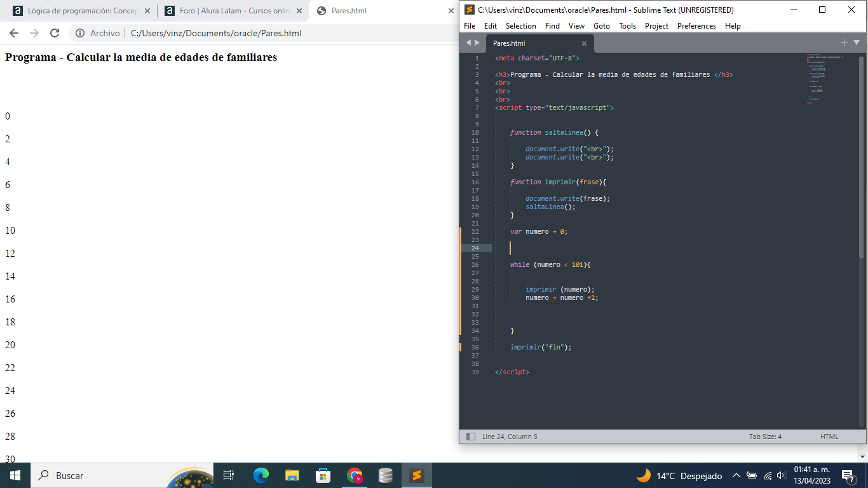Click the var numero = 0; line

[x=539, y=231]
